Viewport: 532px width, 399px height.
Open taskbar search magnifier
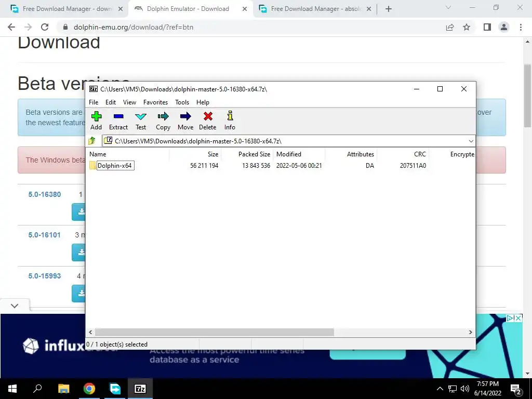(x=37, y=389)
